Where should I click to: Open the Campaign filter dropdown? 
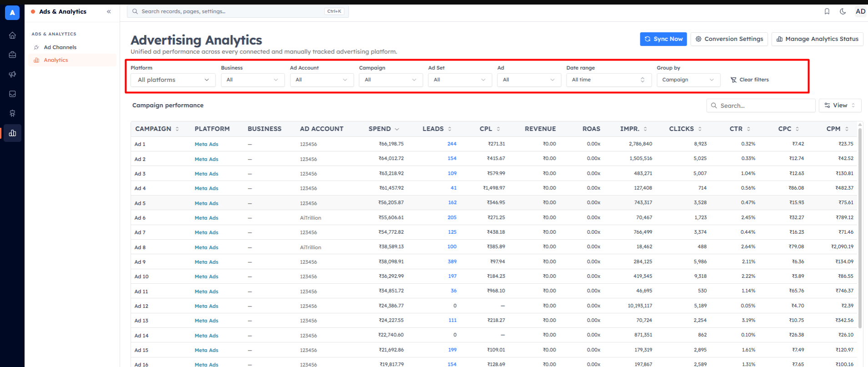[391, 80]
